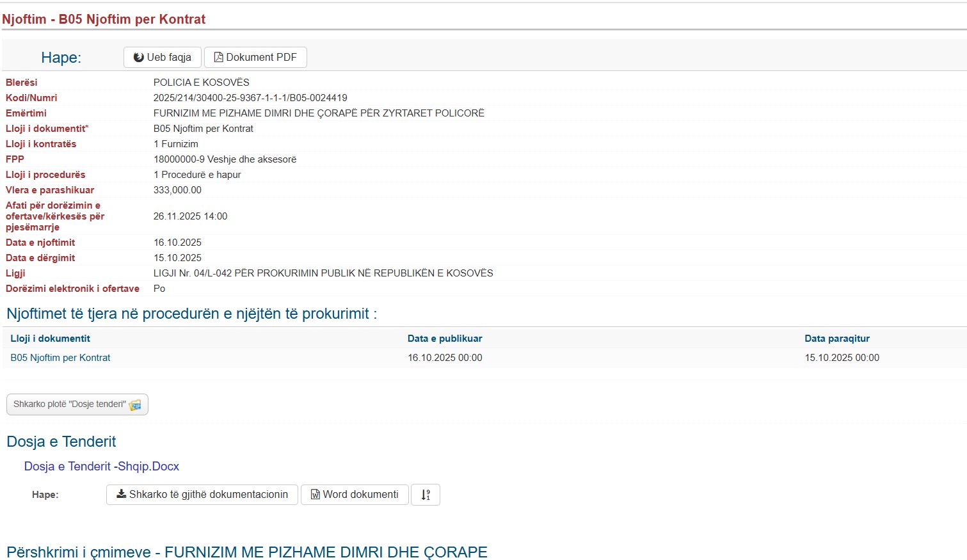Click the Data e publikuar column header
Image resolution: width=967 pixels, height=560 pixels.
[x=445, y=339]
